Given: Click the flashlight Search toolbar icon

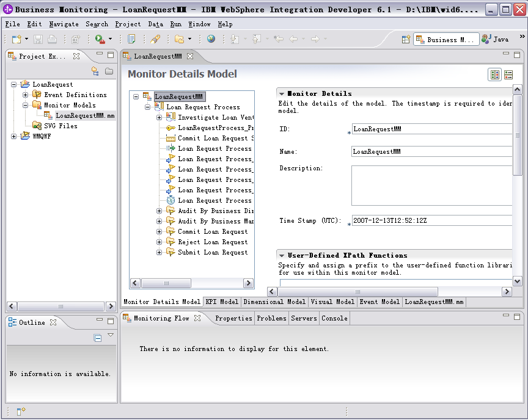Looking at the screenshot, I should [155, 39].
